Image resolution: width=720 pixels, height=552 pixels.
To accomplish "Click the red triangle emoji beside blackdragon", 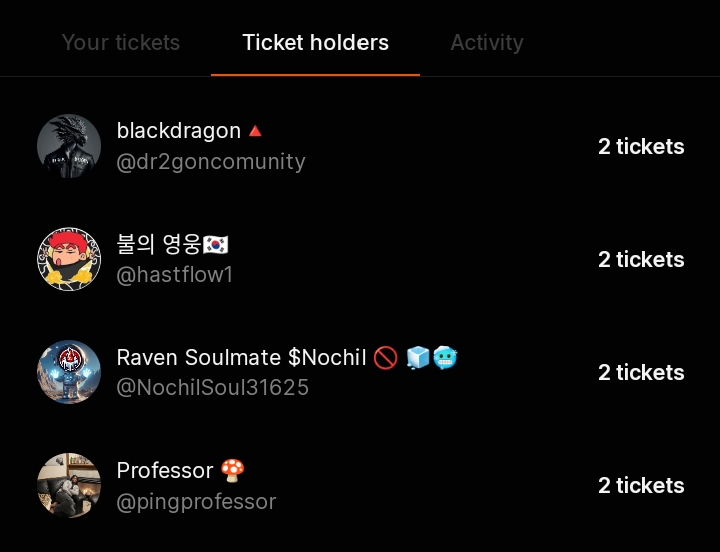I will pyautogui.click(x=255, y=131).
